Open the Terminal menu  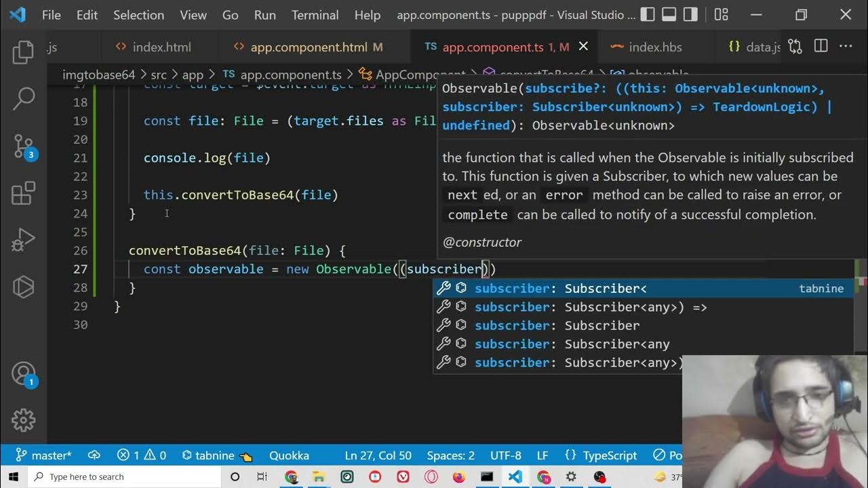pyautogui.click(x=315, y=15)
